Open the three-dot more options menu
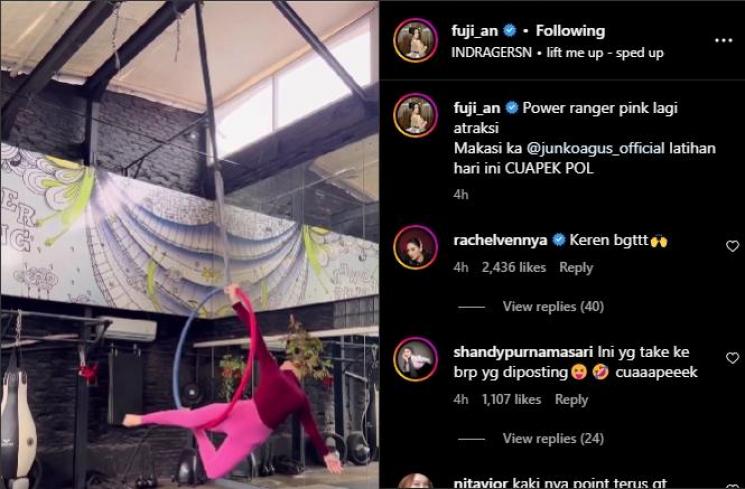Screen dimensions: 745x489 coord(723,40)
